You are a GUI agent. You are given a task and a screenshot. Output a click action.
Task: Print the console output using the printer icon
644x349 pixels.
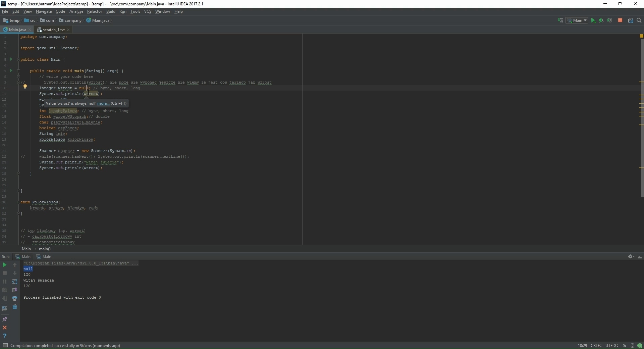point(15,298)
